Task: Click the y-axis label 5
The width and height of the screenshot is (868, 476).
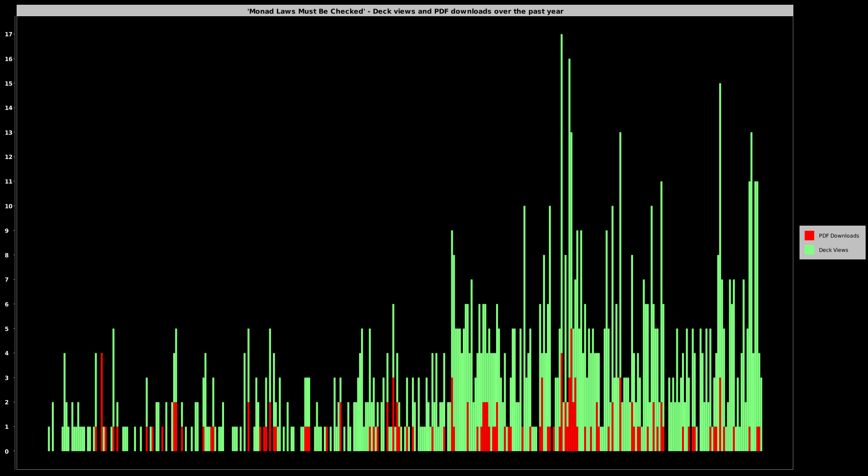Action: pos(7,328)
